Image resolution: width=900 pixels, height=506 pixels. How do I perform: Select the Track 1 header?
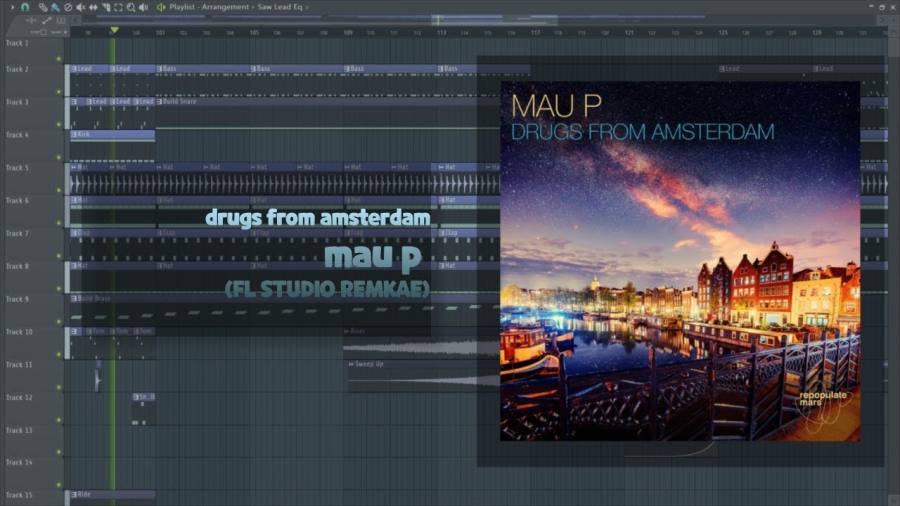click(33, 50)
